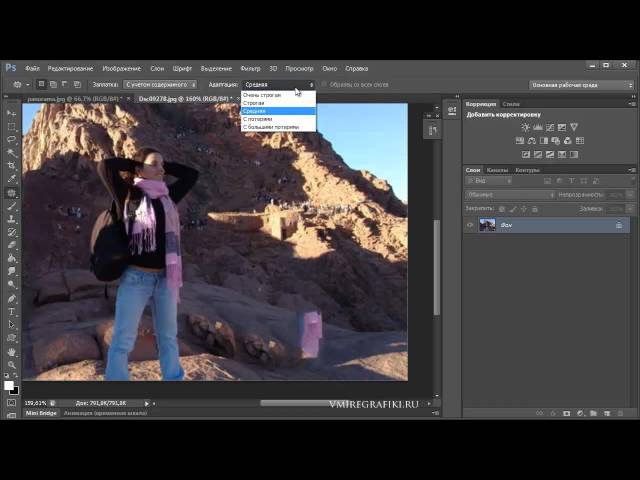Add Vibrance adjustment layer
640x480 pixels.
point(574,127)
